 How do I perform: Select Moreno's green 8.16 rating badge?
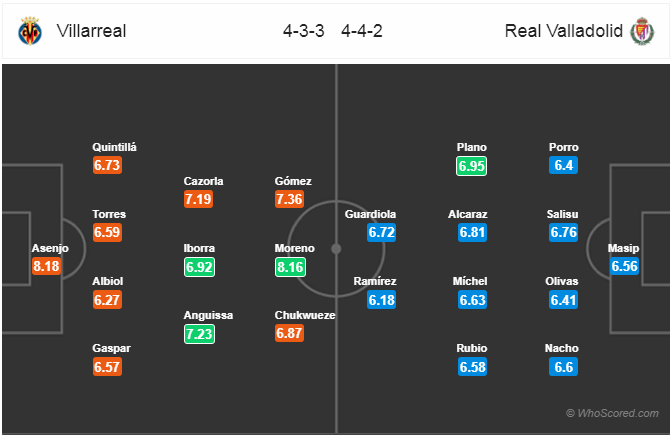290,267
